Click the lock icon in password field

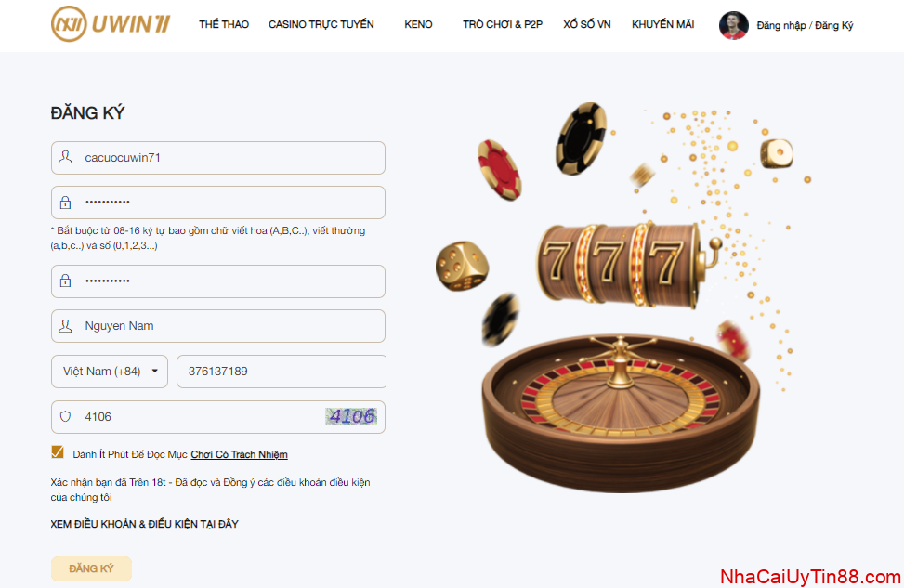click(x=65, y=203)
